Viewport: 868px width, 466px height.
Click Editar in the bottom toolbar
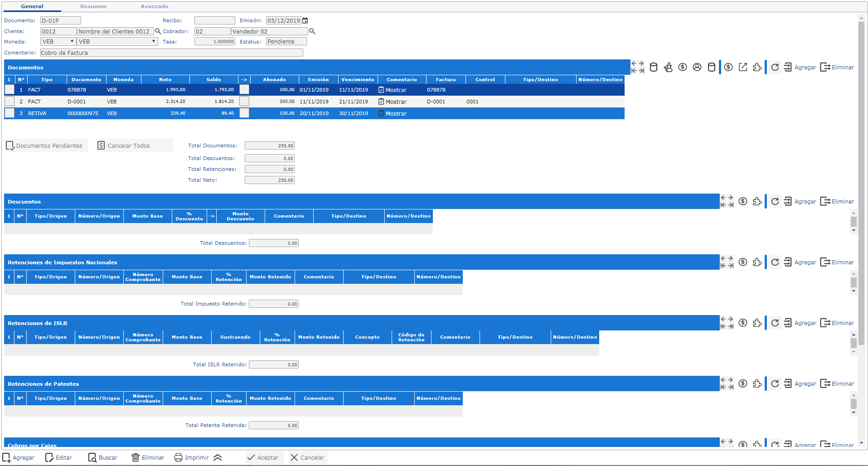tap(58, 457)
